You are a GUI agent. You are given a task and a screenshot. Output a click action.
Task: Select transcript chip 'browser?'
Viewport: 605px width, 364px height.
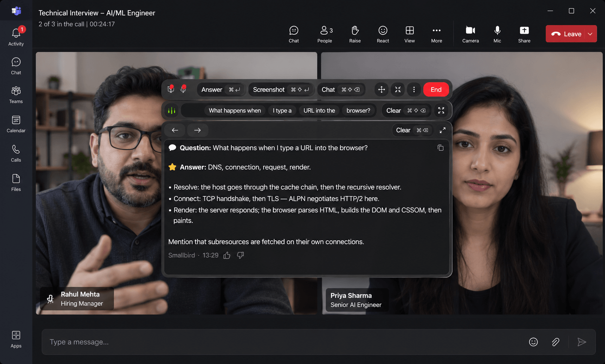(x=358, y=110)
